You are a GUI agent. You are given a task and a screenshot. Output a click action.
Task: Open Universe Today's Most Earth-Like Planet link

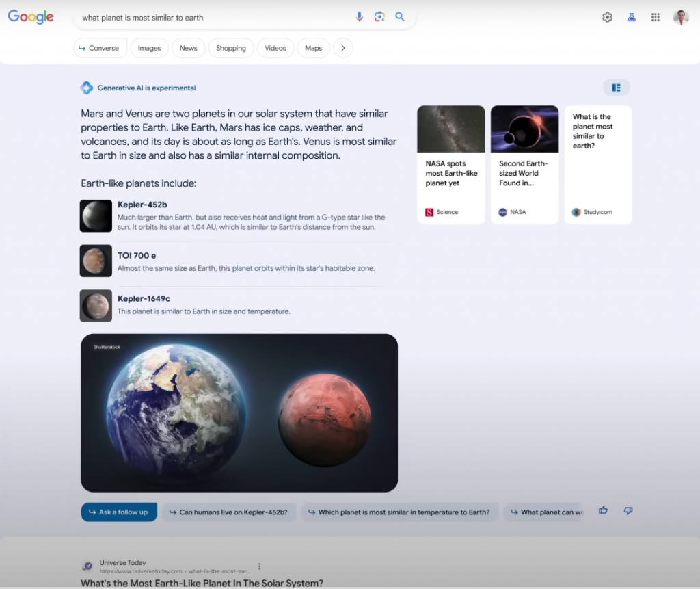point(202,583)
